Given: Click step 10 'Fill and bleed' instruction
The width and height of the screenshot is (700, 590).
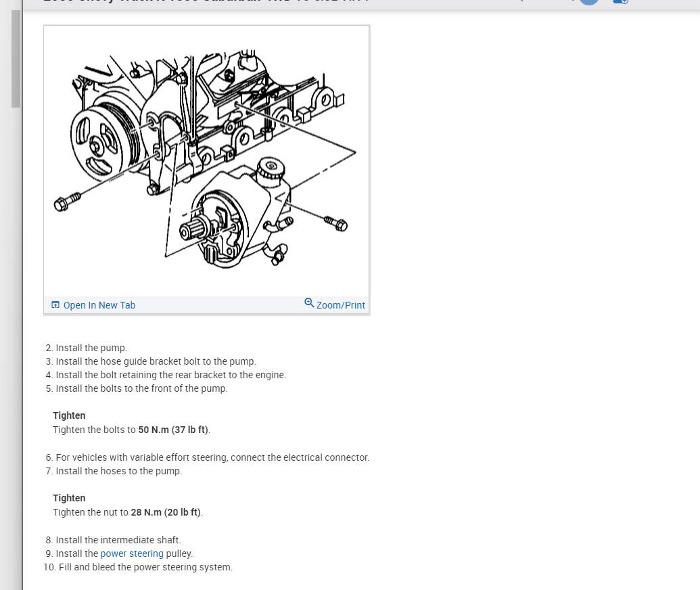Looking at the screenshot, I should (145, 567).
